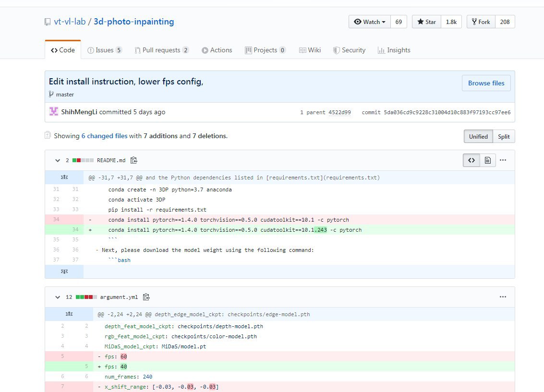Open argument.yml more options menu
Image resolution: width=544 pixels, height=392 pixels.
(503, 297)
